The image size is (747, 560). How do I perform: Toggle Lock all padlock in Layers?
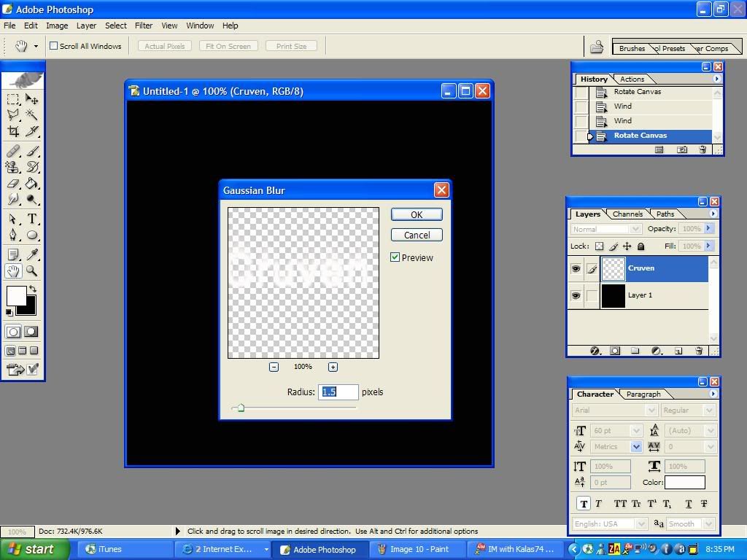point(641,246)
